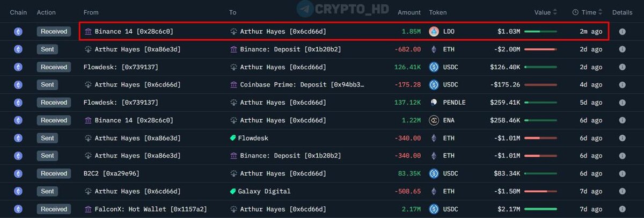Image resolution: width=644 pixels, height=218 pixels.
Task: Click Ethereum chain icon in the LDO row
Action: coord(18,32)
